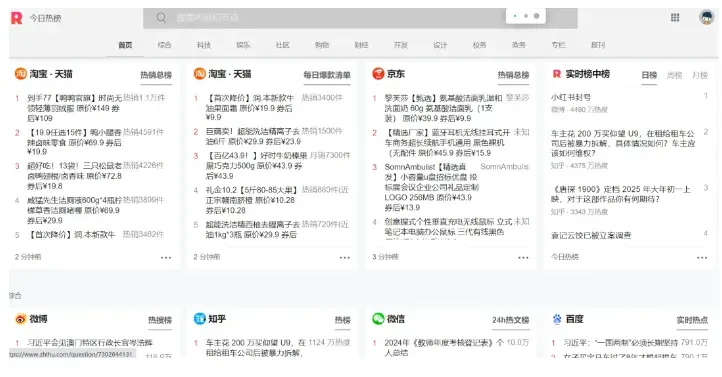This screenshot has width=722, height=377.
Task: Open the 车主花200万买仰望U9 topic in 实时榜中榜
Action: point(623,143)
